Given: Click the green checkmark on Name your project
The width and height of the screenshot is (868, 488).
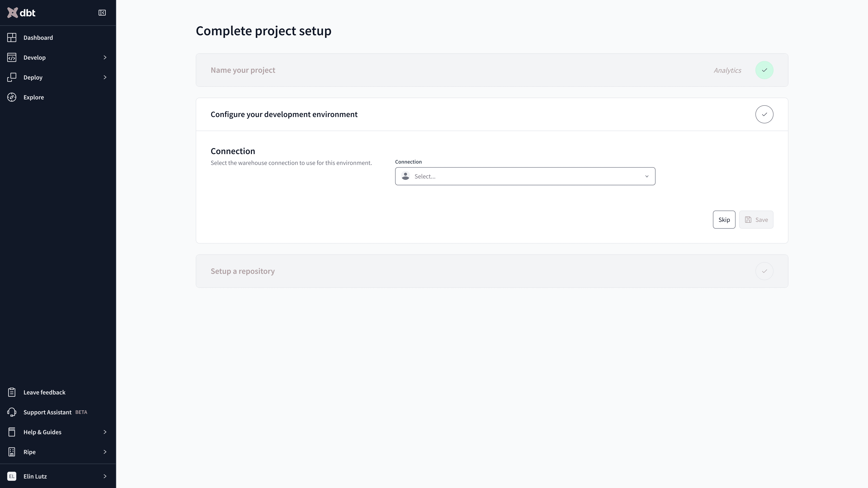Looking at the screenshot, I should point(764,70).
